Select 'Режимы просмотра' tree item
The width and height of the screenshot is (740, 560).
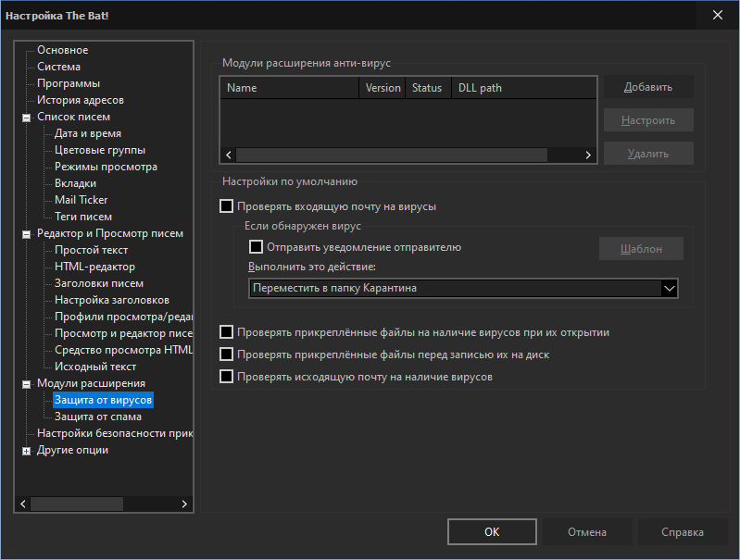pyautogui.click(x=106, y=167)
